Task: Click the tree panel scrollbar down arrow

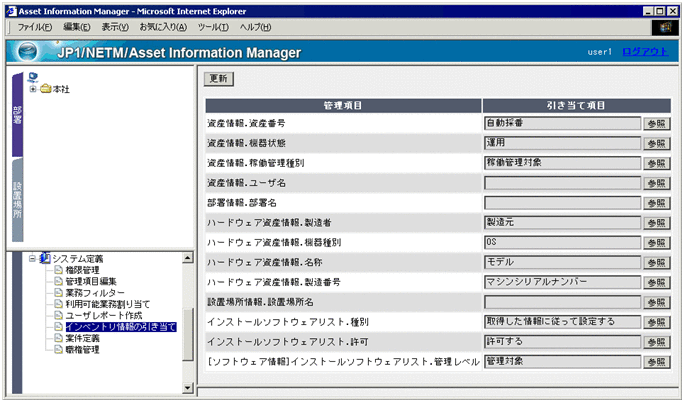Action: (189, 385)
